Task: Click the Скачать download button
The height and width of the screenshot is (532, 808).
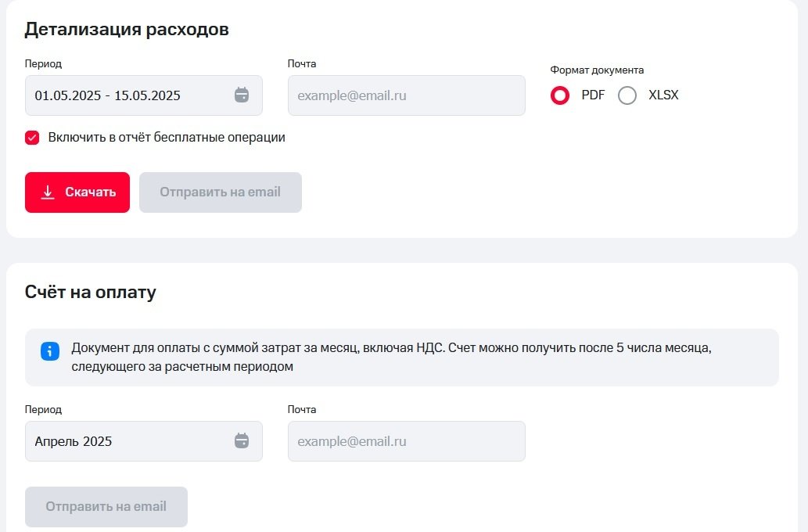Action: coord(77,192)
